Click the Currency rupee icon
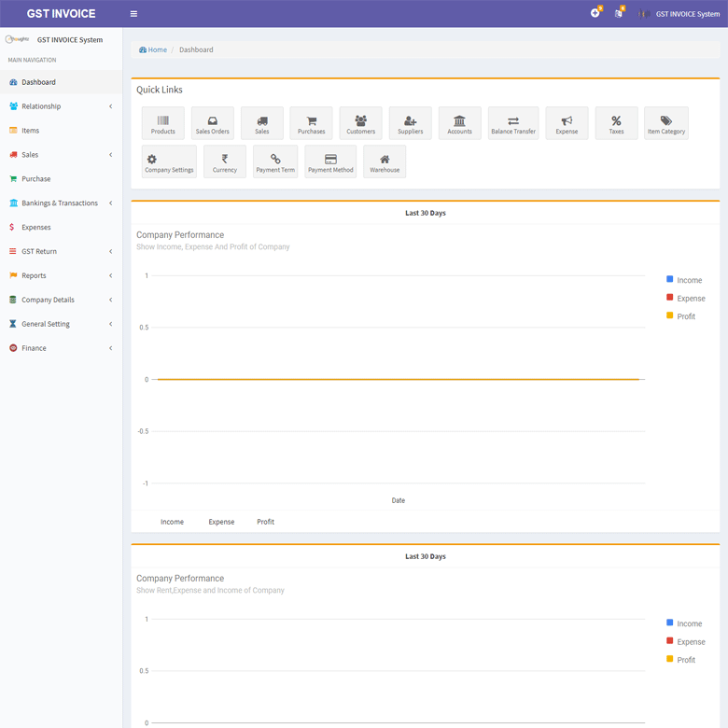Image resolution: width=728 pixels, height=728 pixels. tap(225, 159)
